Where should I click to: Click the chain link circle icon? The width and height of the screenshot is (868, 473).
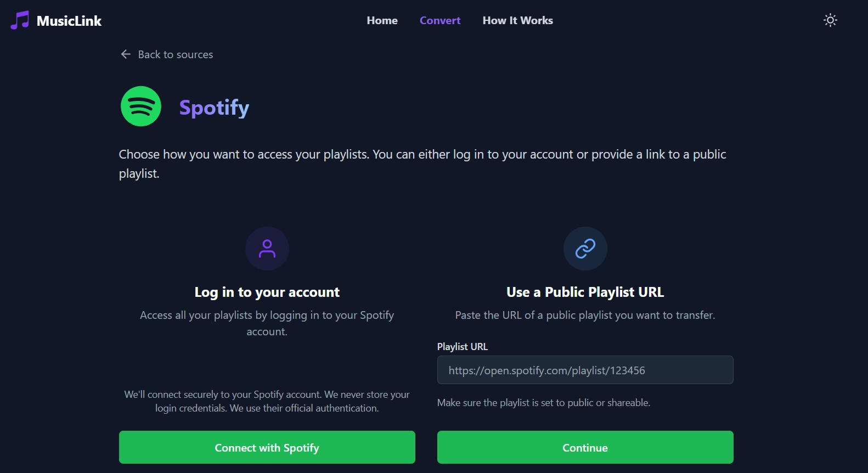coord(585,249)
